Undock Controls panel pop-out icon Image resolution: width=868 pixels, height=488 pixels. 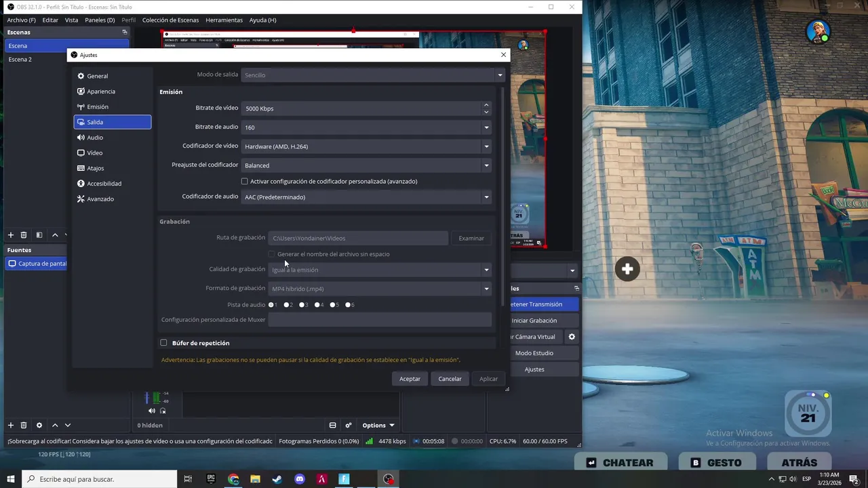577,288
